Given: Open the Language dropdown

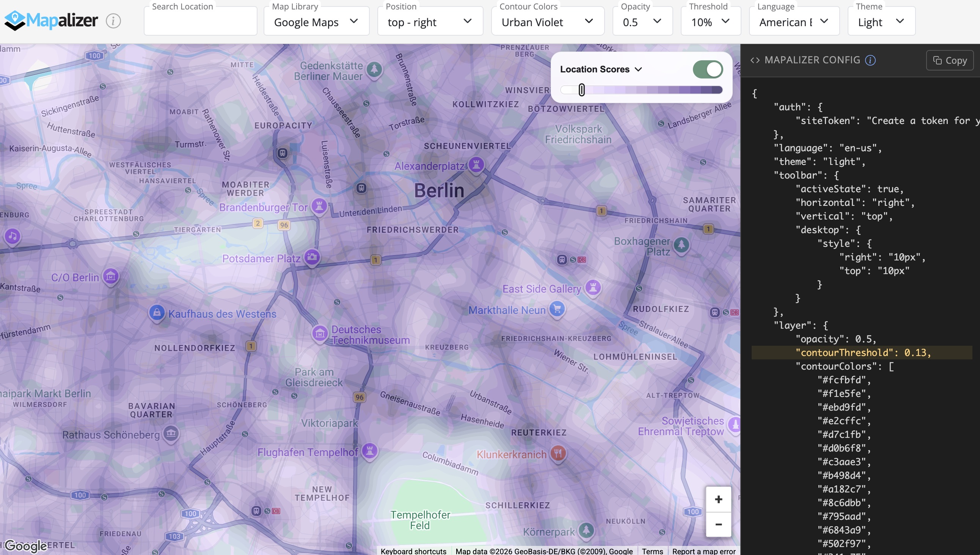Looking at the screenshot, I should pyautogui.click(x=794, y=22).
